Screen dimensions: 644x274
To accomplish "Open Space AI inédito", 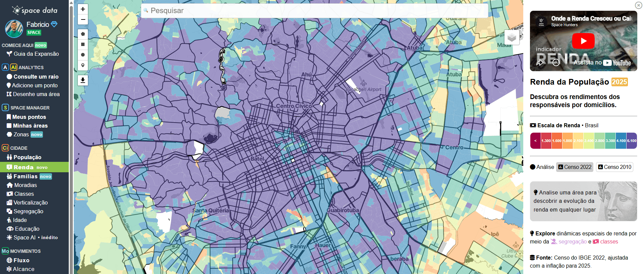I will [32, 237].
